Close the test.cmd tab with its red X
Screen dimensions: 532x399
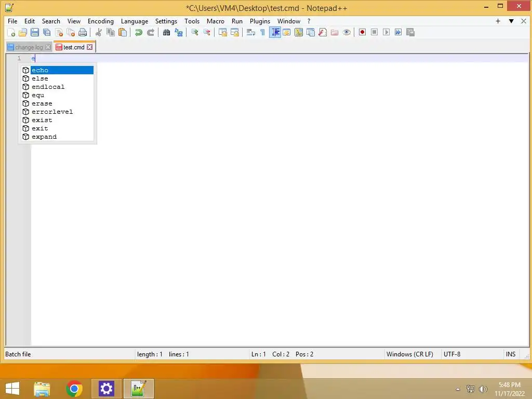[x=89, y=47]
